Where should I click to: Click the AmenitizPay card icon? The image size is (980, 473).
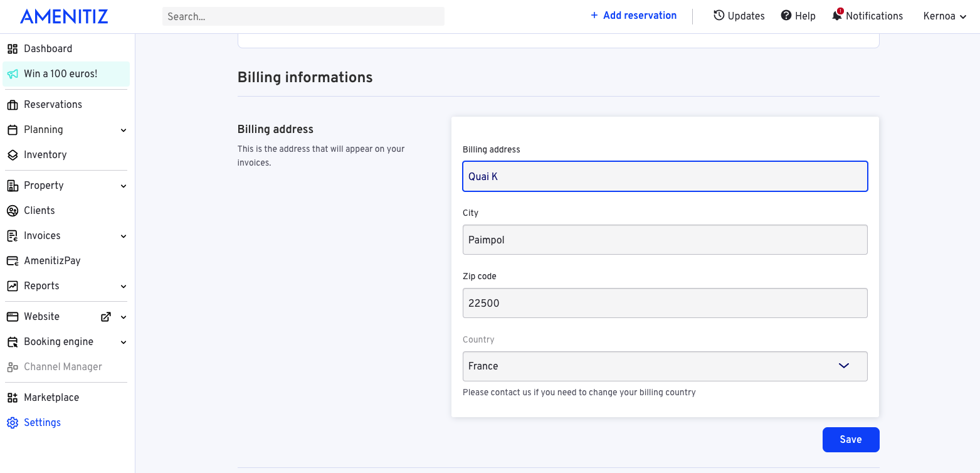(x=13, y=261)
